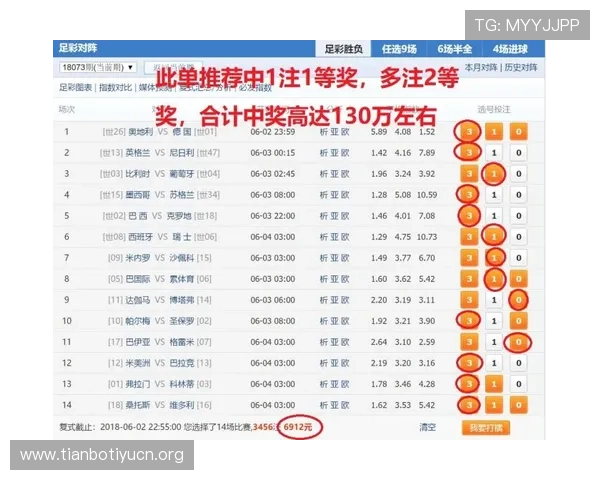This screenshot has height=480, width=600.
Task: Toggle pick 0 for 英格兰 VS 尼日利
Action: tap(518, 153)
